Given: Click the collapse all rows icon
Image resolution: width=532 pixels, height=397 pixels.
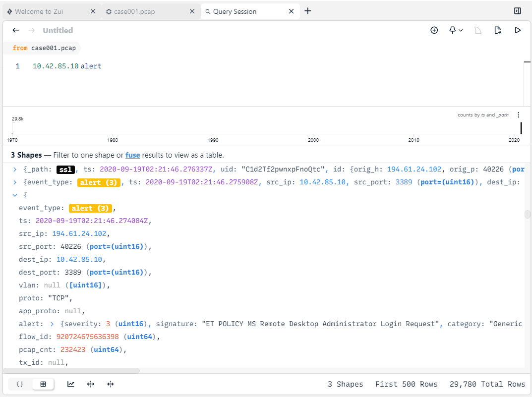Looking at the screenshot, I should coord(110,384).
